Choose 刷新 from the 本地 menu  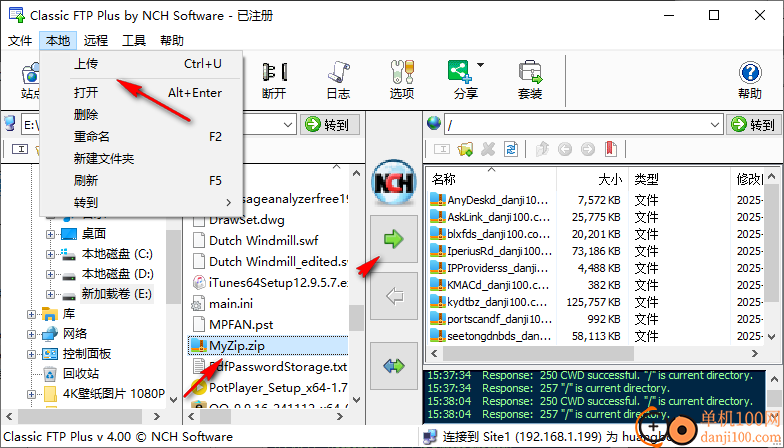[x=142, y=180]
